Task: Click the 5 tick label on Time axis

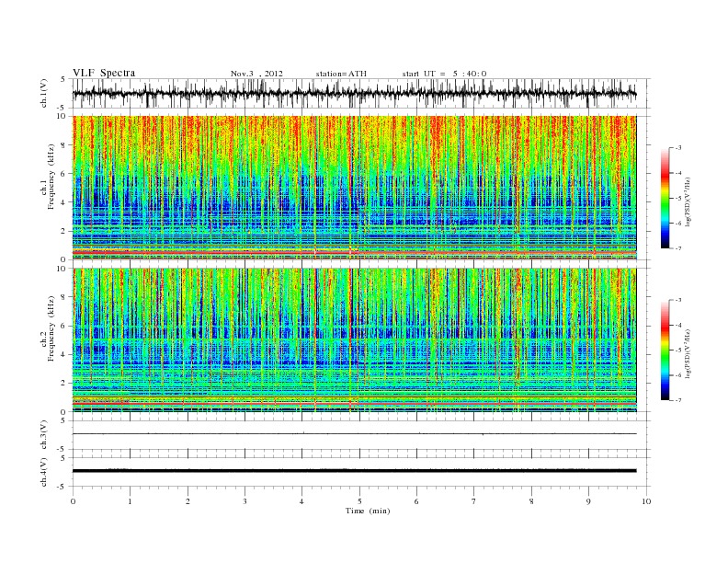Action: point(359,501)
